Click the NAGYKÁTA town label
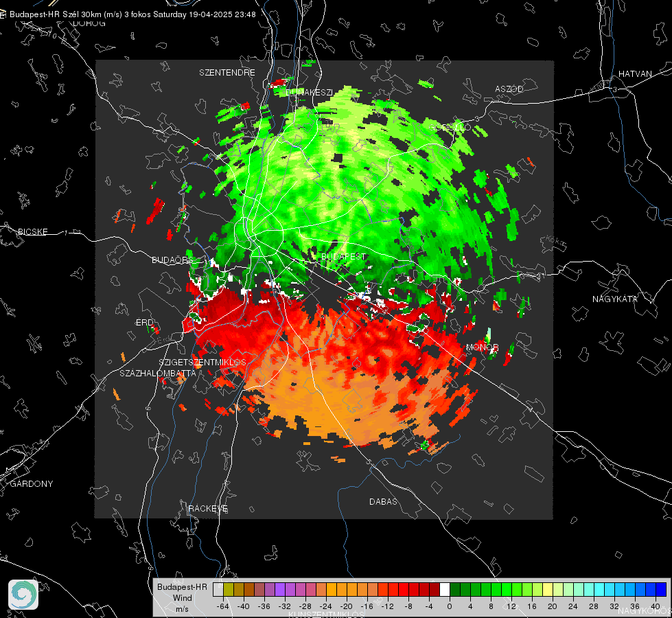Image resolution: width=672 pixels, height=618 pixels. click(x=615, y=299)
